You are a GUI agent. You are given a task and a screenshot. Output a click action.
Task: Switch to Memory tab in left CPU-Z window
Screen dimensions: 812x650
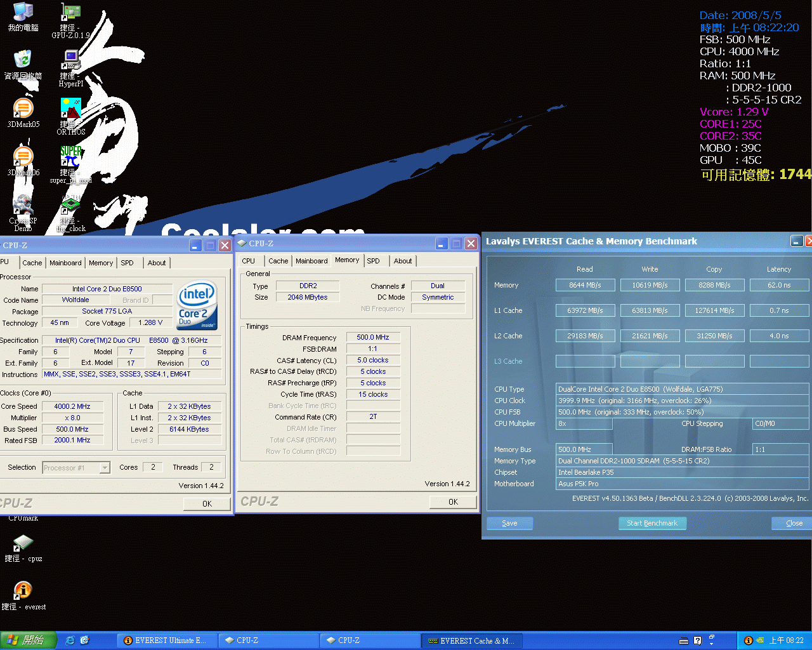[x=101, y=263]
